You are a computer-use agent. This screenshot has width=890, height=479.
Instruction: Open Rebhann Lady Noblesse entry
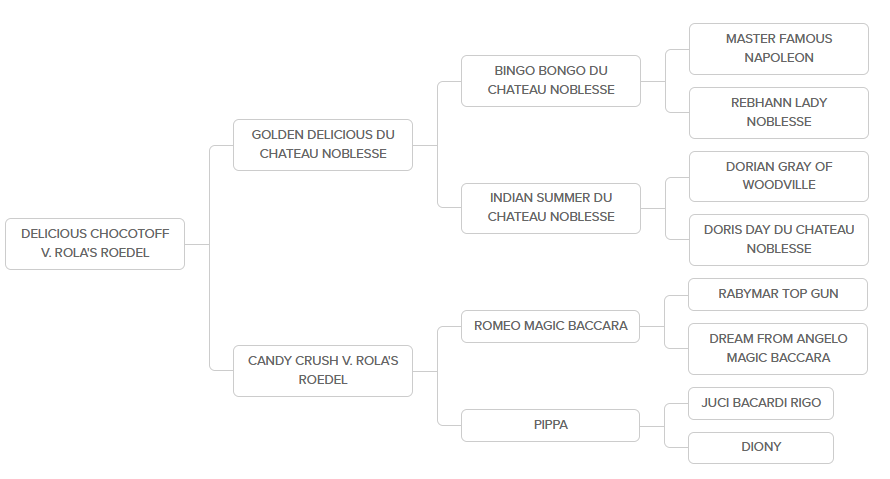778,112
